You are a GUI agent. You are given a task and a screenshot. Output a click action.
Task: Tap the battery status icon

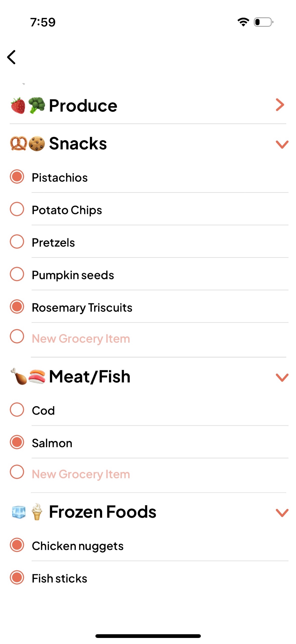point(263,22)
